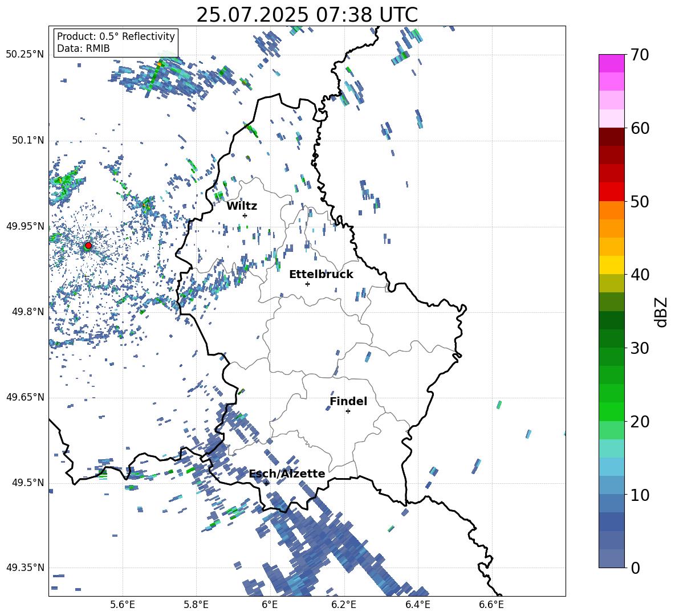Click the dBZ colorbar axis label
Screen dimensions: 675x616
(x=662, y=312)
